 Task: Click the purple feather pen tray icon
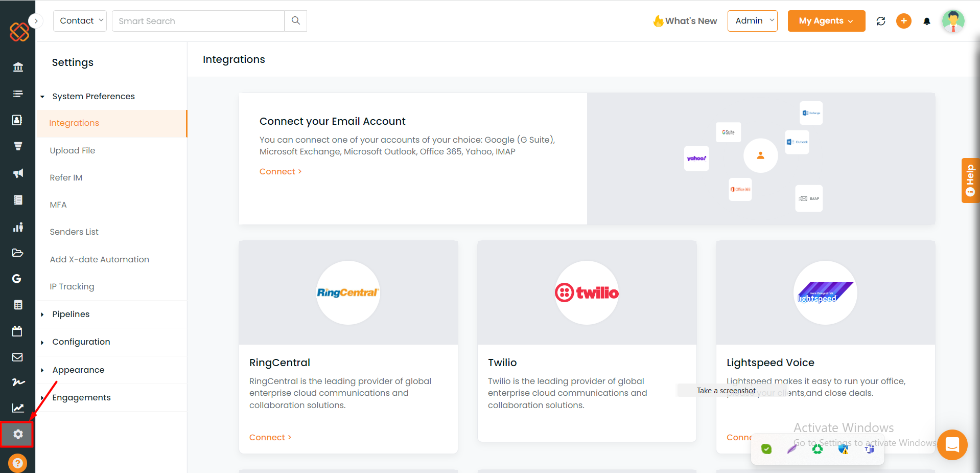tap(792, 449)
